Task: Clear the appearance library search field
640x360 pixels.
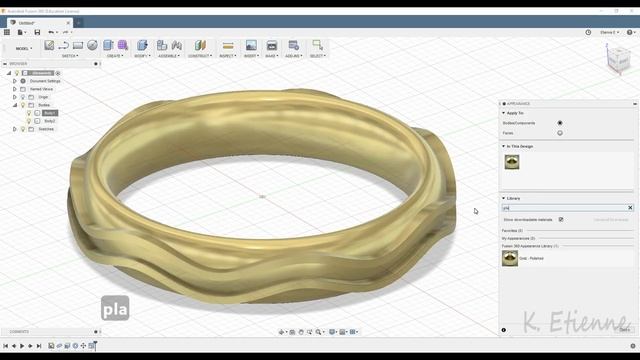Action: tap(630, 208)
